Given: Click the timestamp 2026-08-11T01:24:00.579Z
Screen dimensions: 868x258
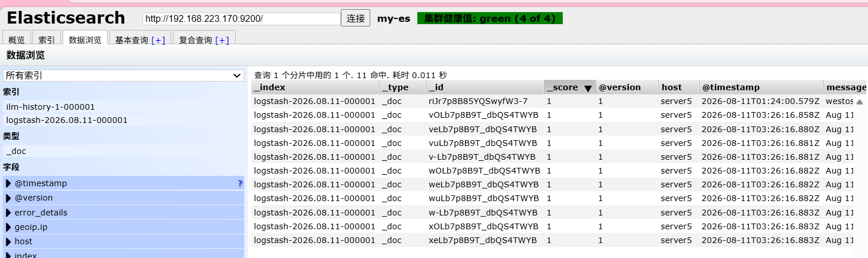Looking at the screenshot, I should point(760,101).
